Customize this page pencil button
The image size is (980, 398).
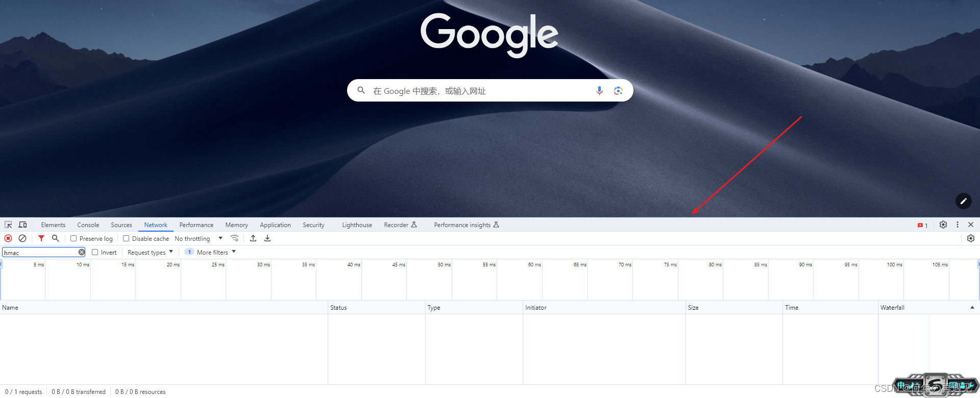pyautogui.click(x=963, y=201)
